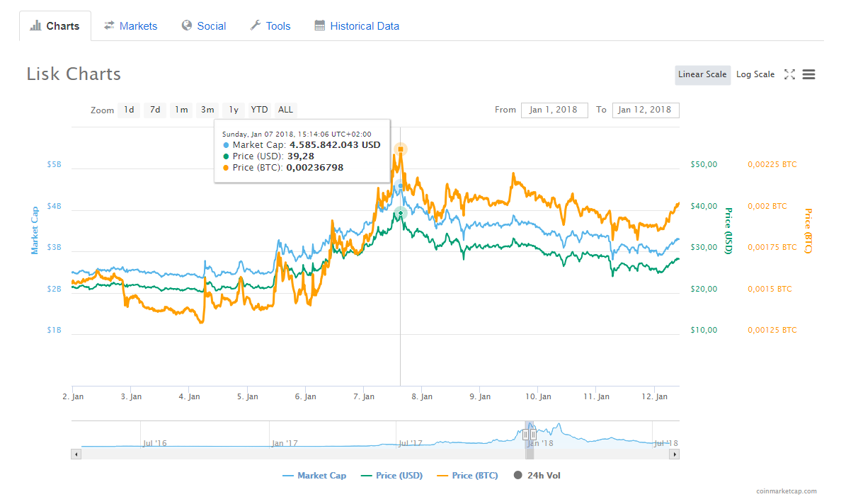Viewport: 858px width, 504px height.
Task: Click the Jul '16 navigator label
Action: tap(154, 443)
